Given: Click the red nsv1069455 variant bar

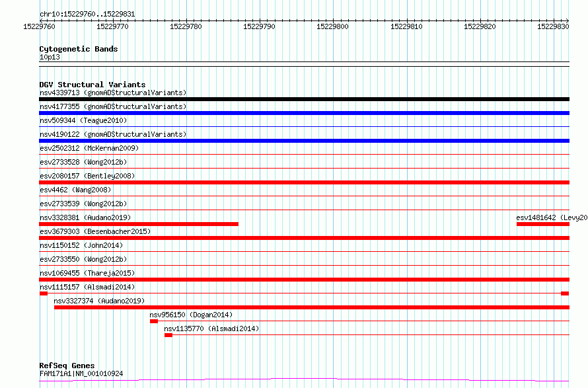Looking at the screenshot, I should pos(304,280).
